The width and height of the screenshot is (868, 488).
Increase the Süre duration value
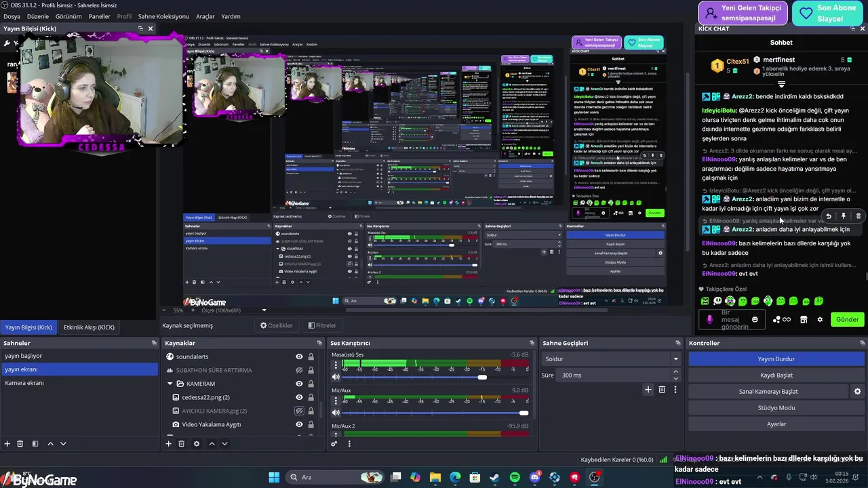click(675, 372)
